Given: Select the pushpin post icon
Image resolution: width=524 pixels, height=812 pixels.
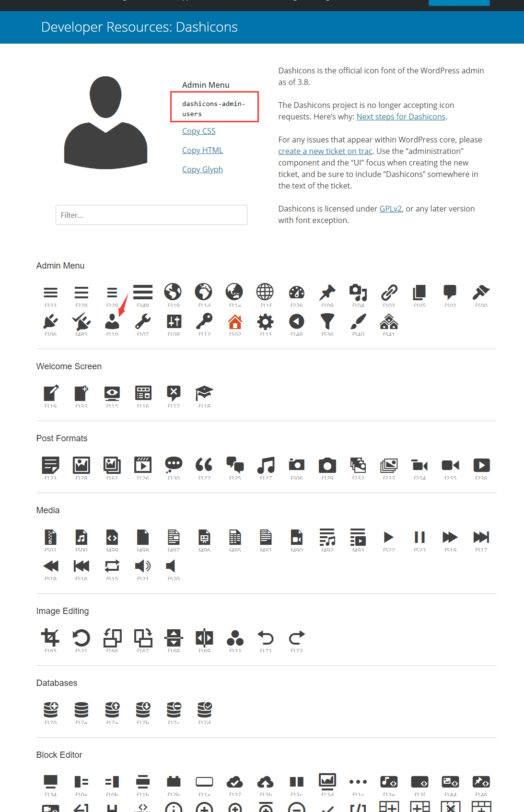Looking at the screenshot, I should tap(327, 292).
